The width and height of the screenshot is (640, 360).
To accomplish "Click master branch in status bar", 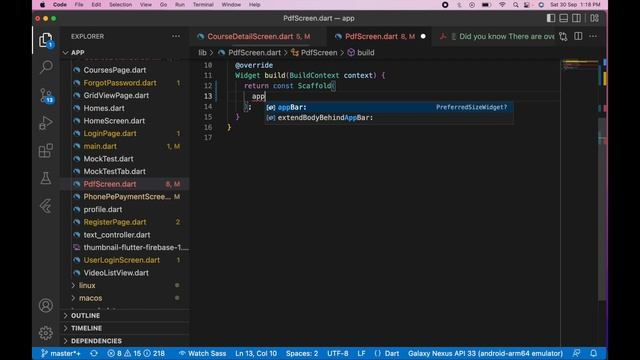I will pos(61,353).
